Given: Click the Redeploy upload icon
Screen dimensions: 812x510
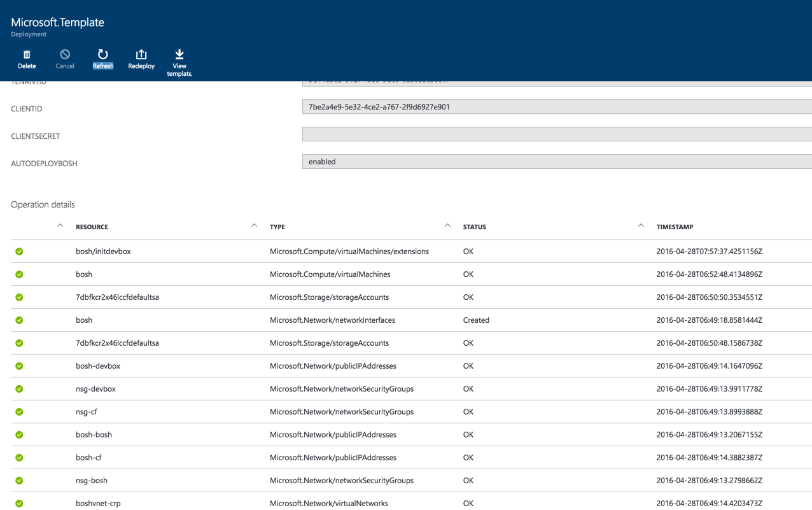Looking at the screenshot, I should pyautogui.click(x=141, y=54).
